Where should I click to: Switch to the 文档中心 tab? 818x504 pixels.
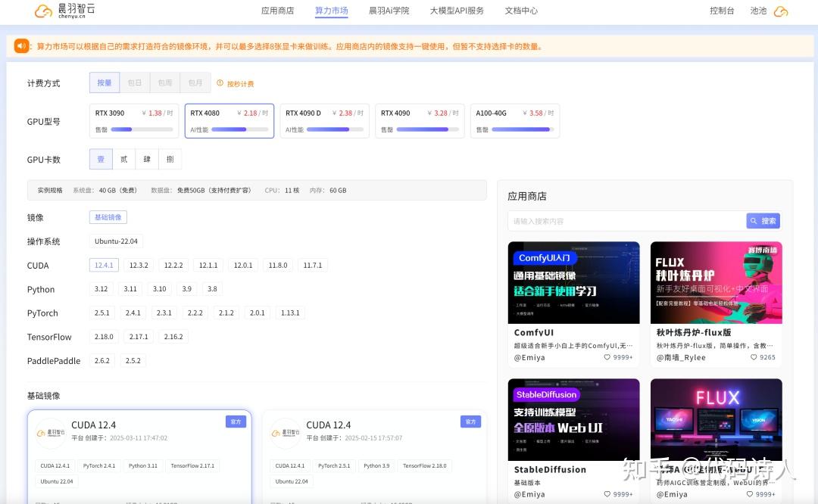[521, 11]
